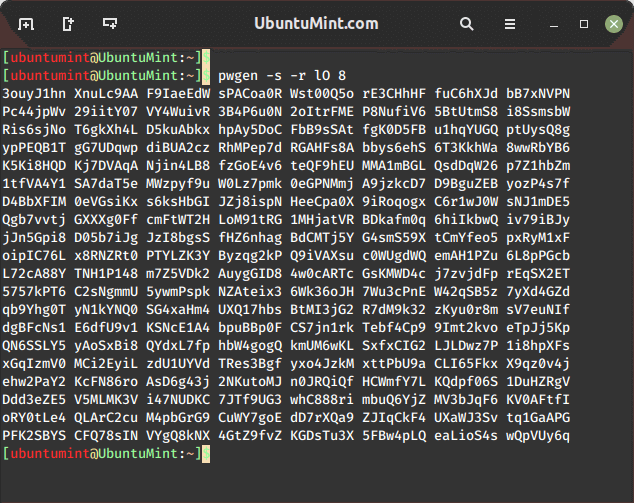This screenshot has height=503, width=634.
Task: Select password 6L8pPGcb
Action: [538, 256]
